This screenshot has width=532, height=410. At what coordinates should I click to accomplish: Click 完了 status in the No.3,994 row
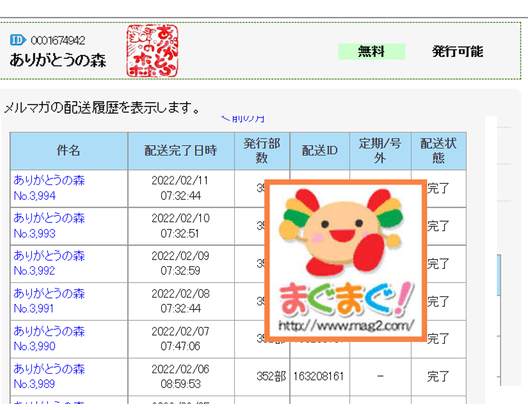coord(438,188)
